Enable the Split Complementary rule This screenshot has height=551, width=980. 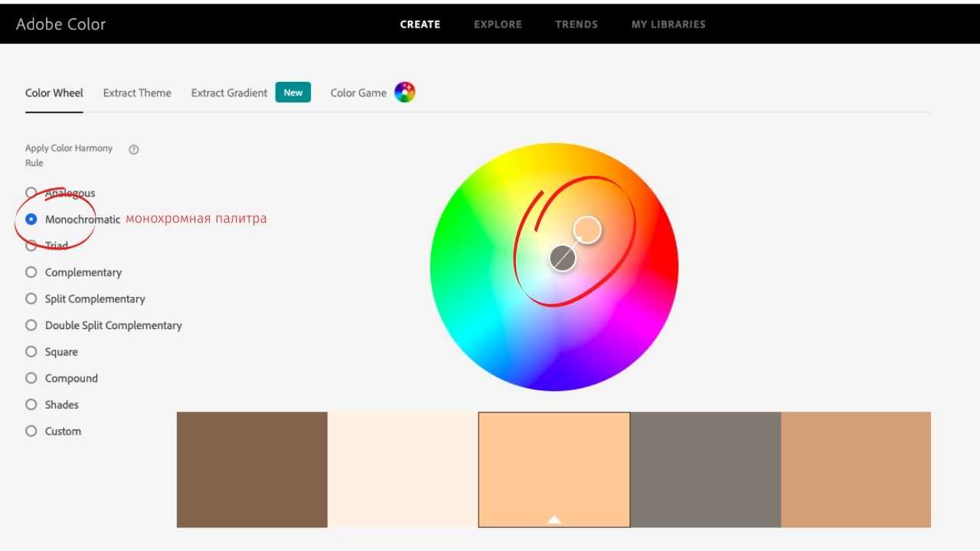click(31, 298)
